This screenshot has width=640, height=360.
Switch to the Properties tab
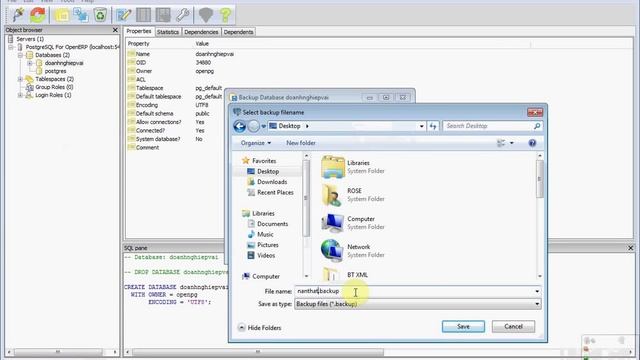click(139, 31)
